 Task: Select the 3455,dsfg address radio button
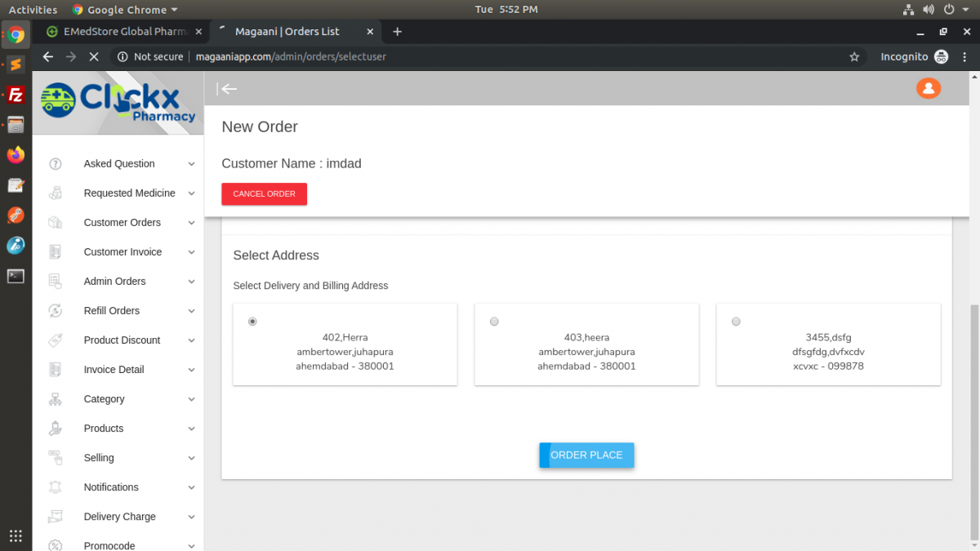pos(736,322)
